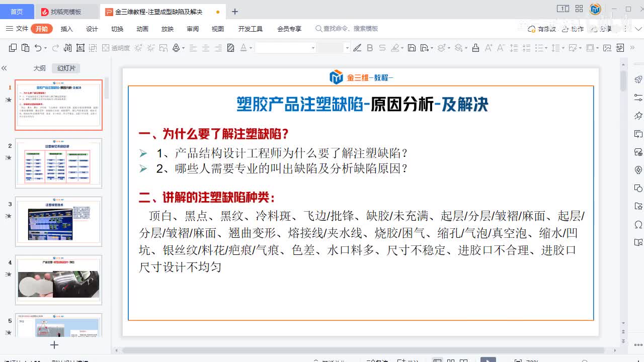This screenshot has height=362, width=644.
Task: Select the 幻灯片 slides panel tab
Action: pos(66,68)
